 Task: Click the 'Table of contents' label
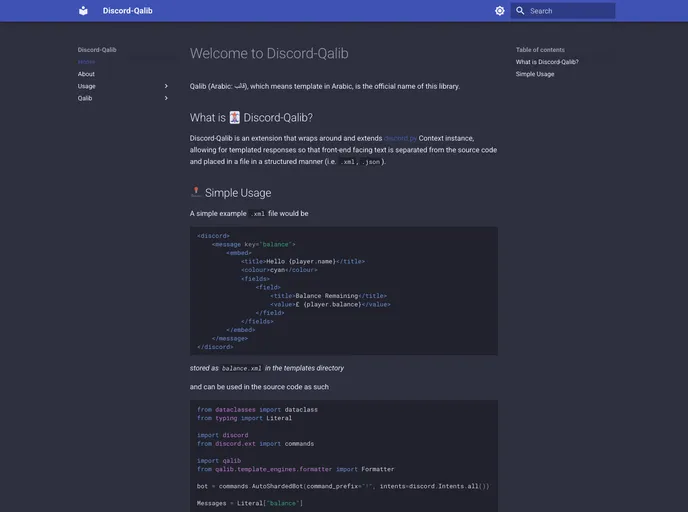pyautogui.click(x=540, y=50)
